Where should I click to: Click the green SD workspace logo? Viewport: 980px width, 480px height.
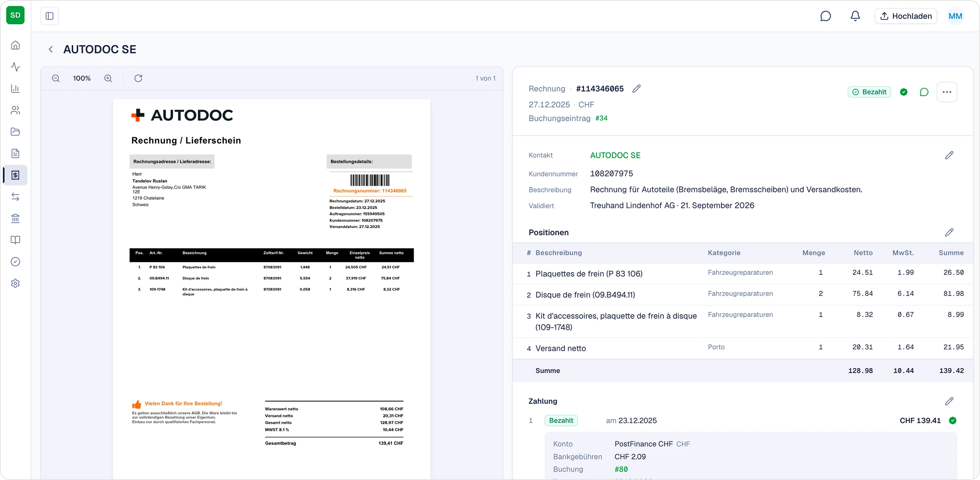15,15
